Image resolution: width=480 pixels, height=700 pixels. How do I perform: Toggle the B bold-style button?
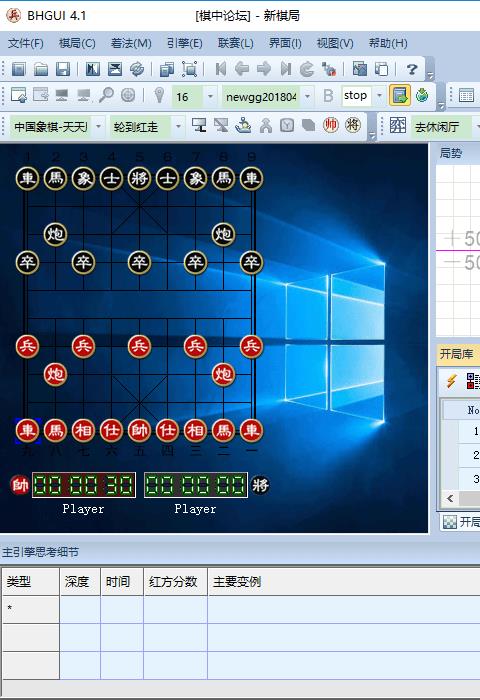click(328, 96)
